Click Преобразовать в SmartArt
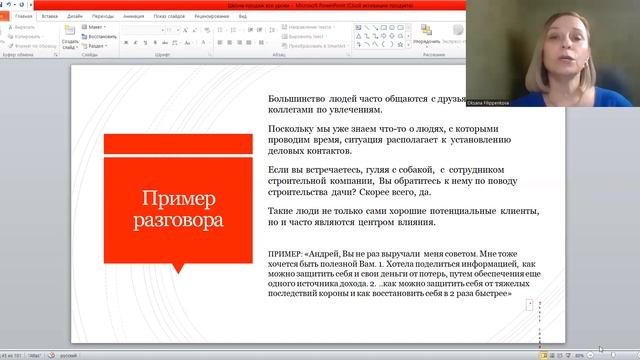Image resolution: width=640 pixels, height=360 pixels. (314, 46)
